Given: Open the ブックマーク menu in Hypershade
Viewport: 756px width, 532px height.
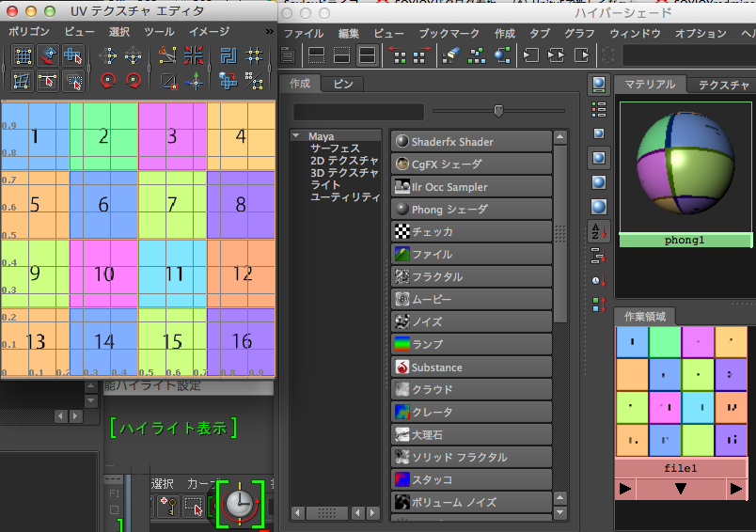Looking at the screenshot, I should (x=448, y=33).
